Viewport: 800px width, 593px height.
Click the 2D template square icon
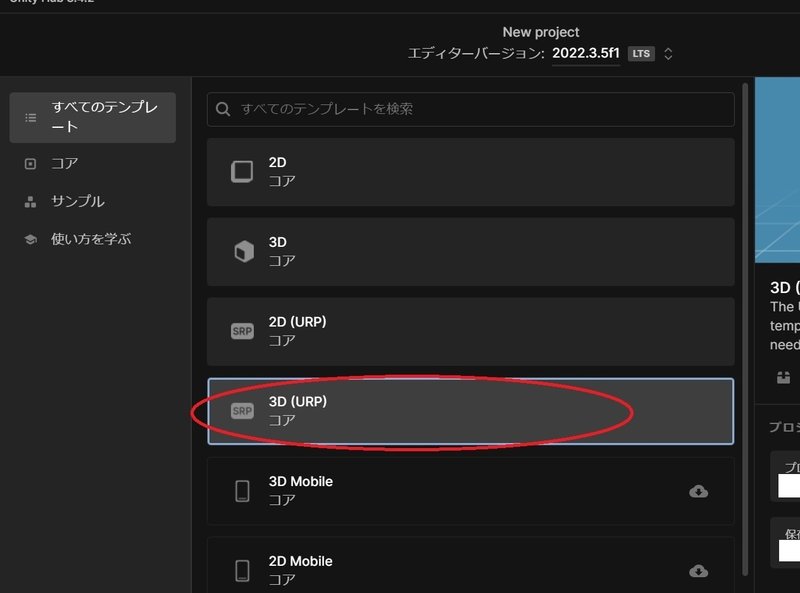(x=242, y=171)
